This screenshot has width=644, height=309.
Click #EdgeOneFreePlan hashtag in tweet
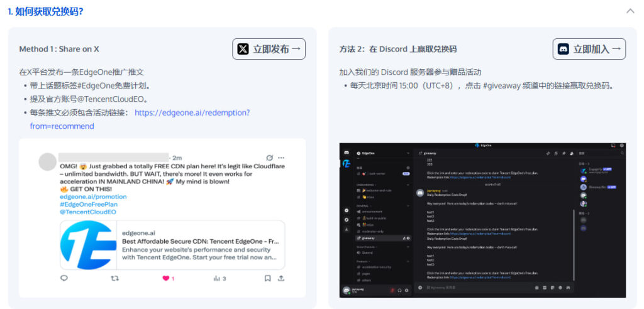[x=88, y=204]
